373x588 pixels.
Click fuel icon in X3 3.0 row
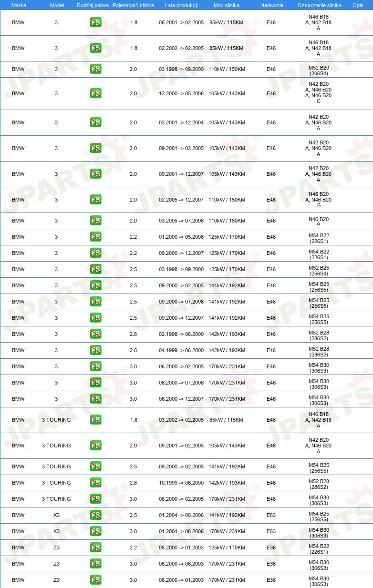click(x=96, y=531)
